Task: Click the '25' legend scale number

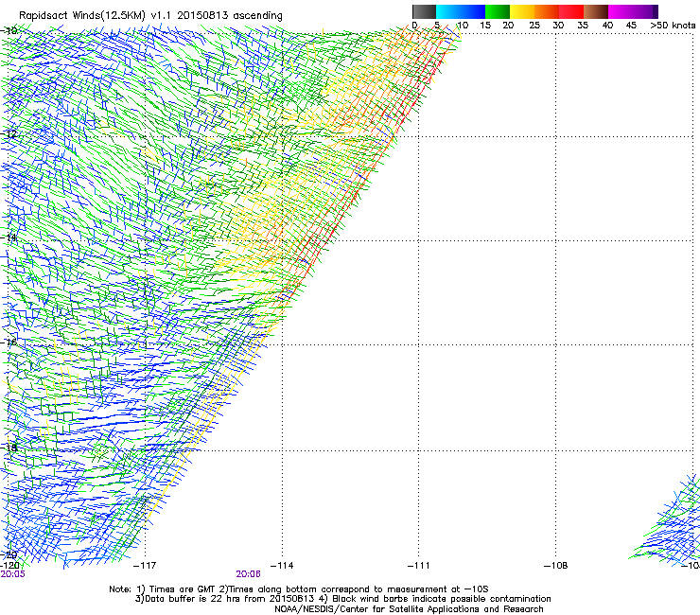Action: click(x=534, y=26)
